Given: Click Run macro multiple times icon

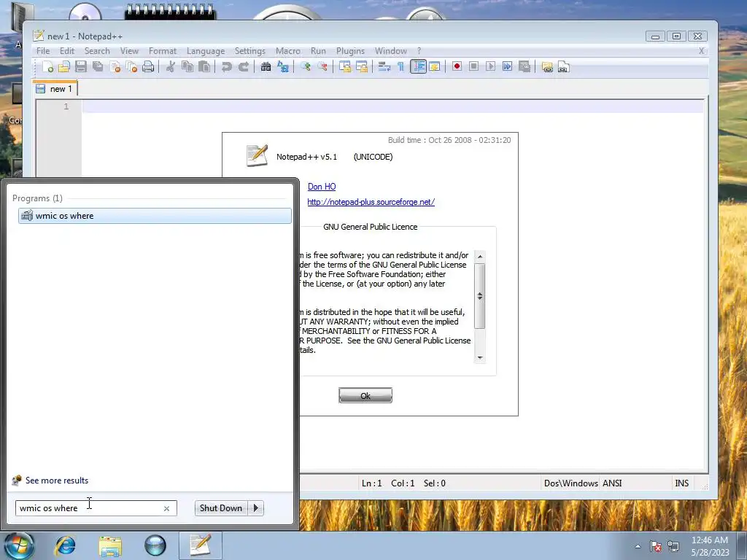Looking at the screenshot, I should pos(508,66).
